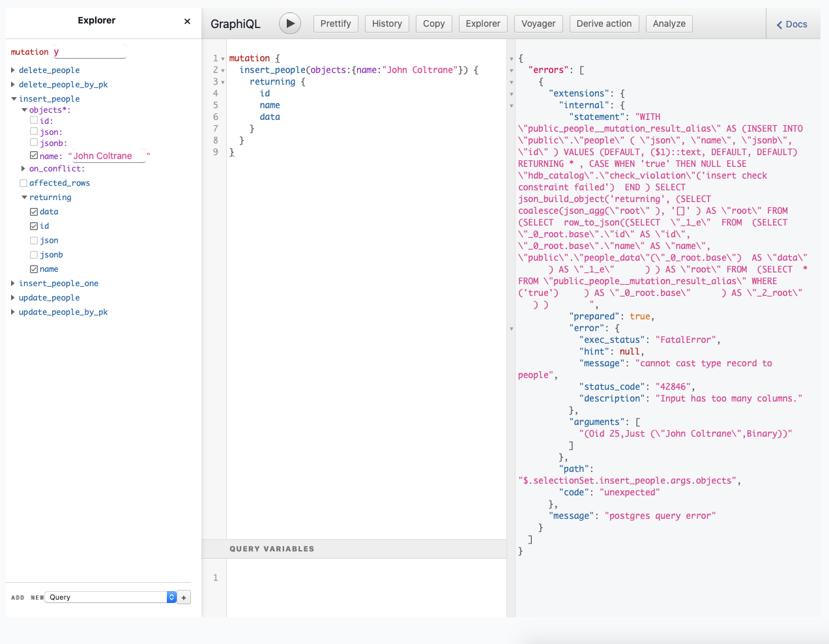
Task: Toggle the id checkbox under objects
Action: [34, 120]
